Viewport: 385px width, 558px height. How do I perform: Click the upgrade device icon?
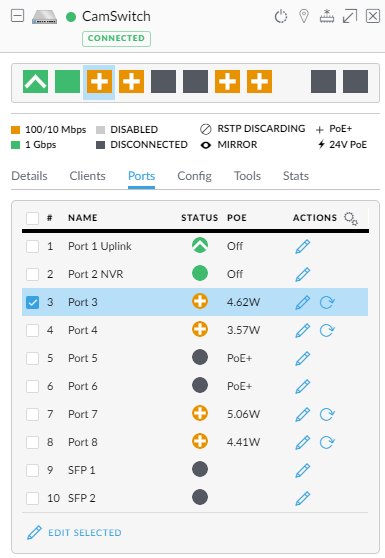pyautogui.click(x=327, y=16)
